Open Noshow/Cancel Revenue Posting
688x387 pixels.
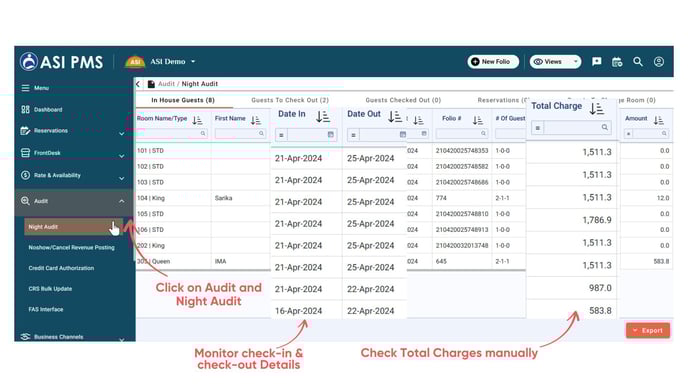(72, 247)
